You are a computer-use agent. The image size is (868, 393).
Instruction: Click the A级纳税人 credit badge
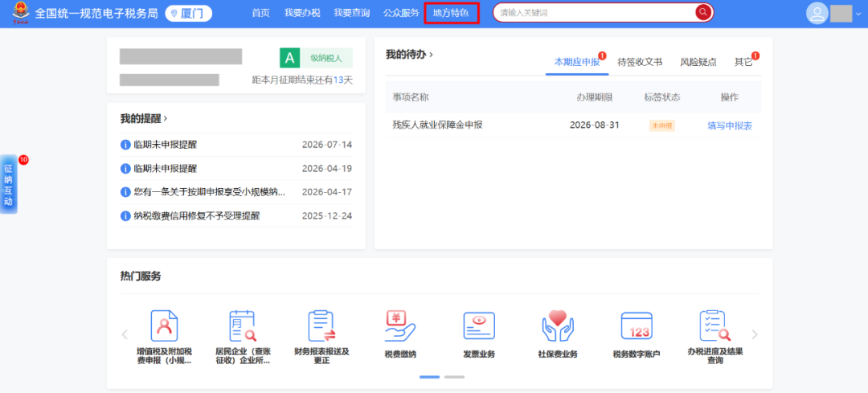pos(316,58)
